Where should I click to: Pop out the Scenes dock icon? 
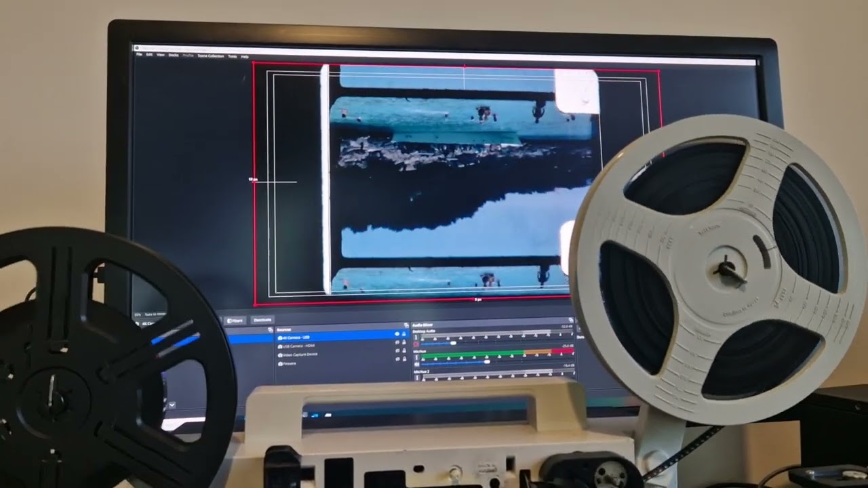[x=270, y=329]
